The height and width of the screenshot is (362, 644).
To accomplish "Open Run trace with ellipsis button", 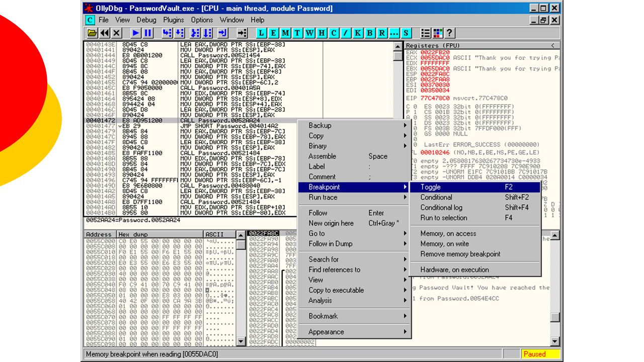I will tap(394, 33).
